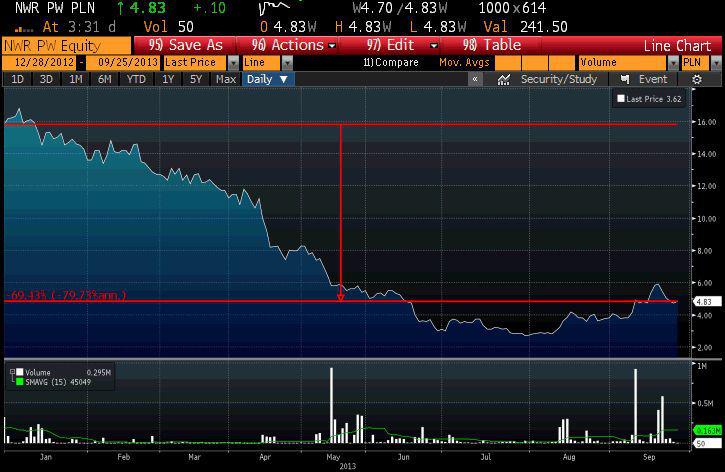Screen dimensions: 725x472
Task: Click the SMAVG green legend square
Action: [20, 380]
